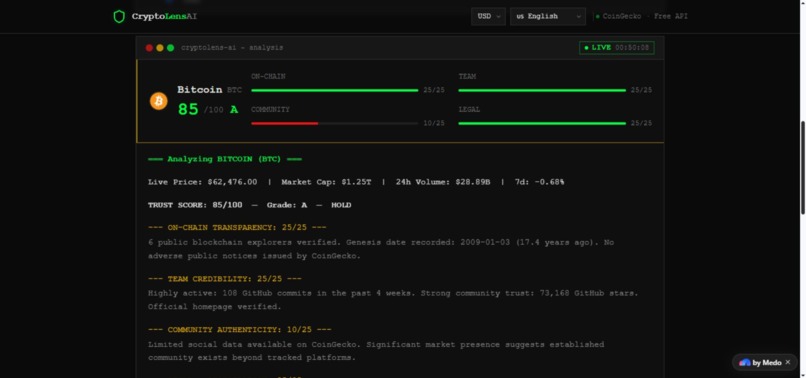
Task: Click the Limited social data paragraph
Action: point(376,351)
